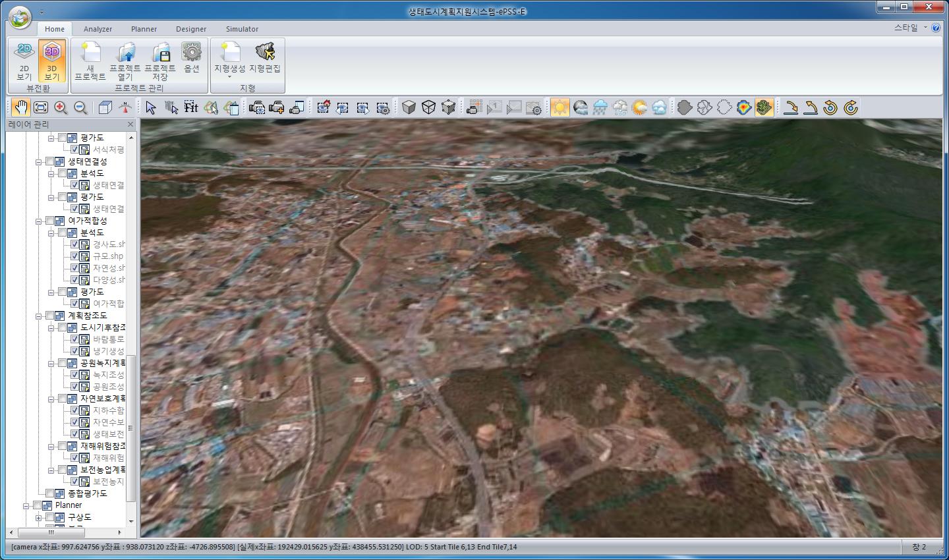The height and width of the screenshot is (560, 949).
Task: Activate the zoom out magnifier
Action: [x=80, y=107]
